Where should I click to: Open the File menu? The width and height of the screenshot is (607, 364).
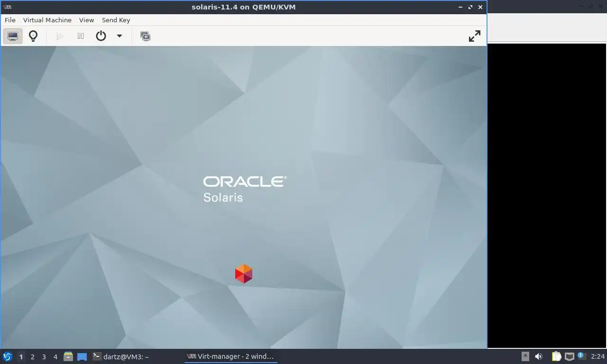(x=10, y=20)
